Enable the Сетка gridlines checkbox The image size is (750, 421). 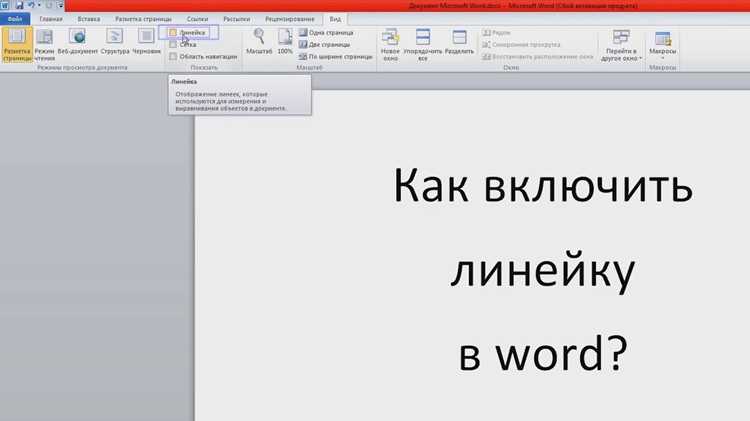point(173,44)
